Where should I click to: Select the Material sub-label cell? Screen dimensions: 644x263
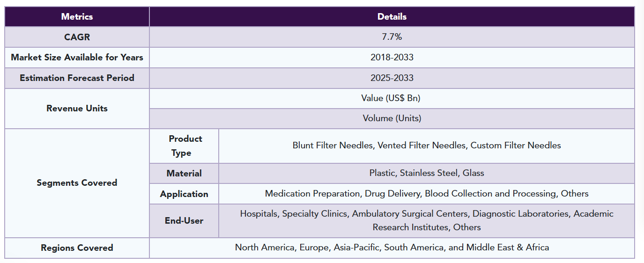click(184, 173)
